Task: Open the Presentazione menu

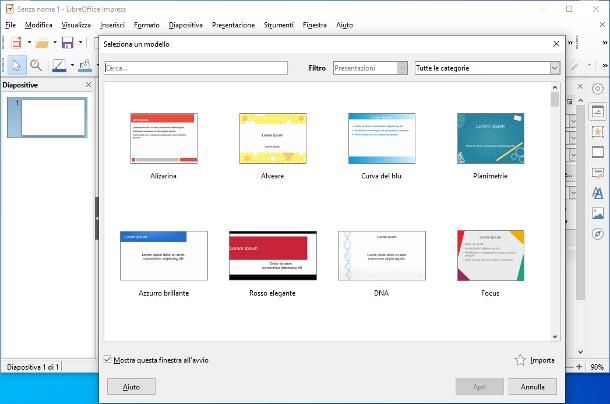Action: 233,25
